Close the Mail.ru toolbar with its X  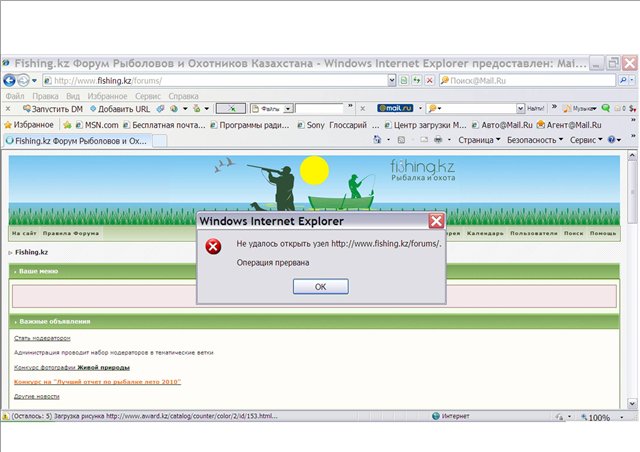pos(362,109)
